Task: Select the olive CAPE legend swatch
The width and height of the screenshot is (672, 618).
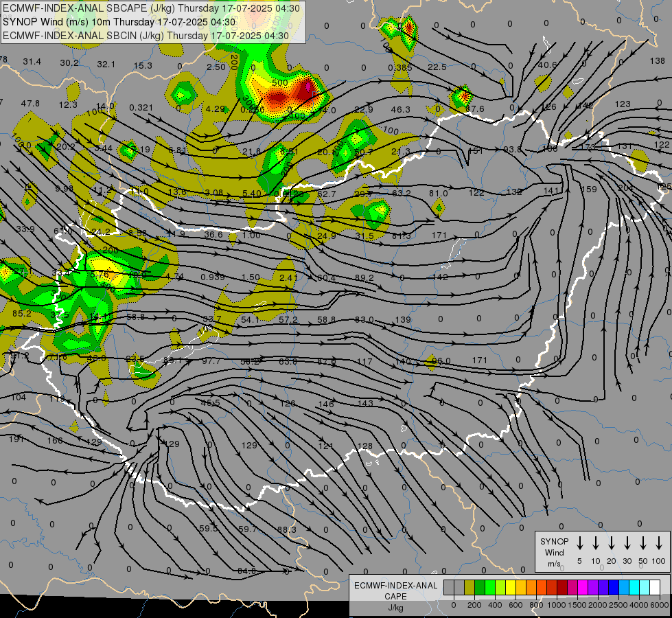Action: click(470, 587)
